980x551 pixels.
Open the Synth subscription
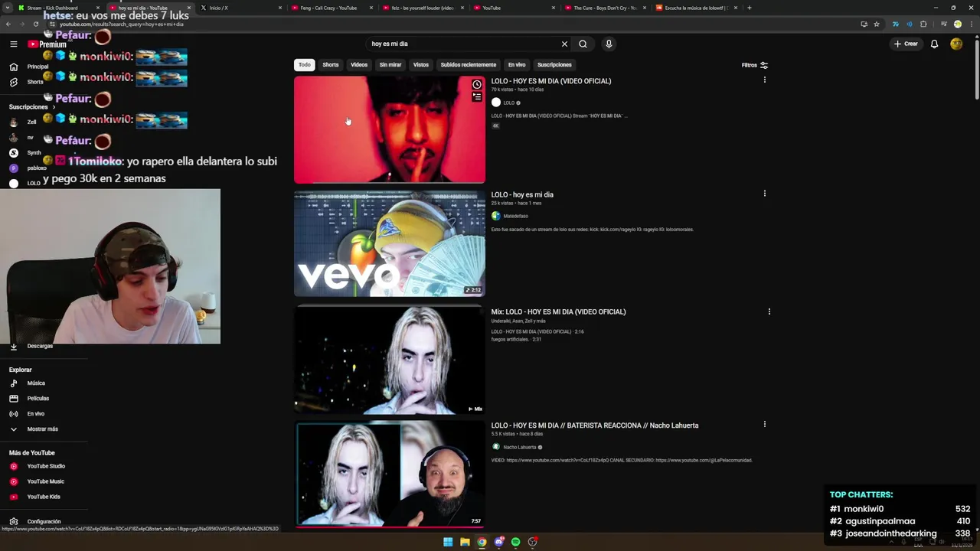click(x=34, y=152)
